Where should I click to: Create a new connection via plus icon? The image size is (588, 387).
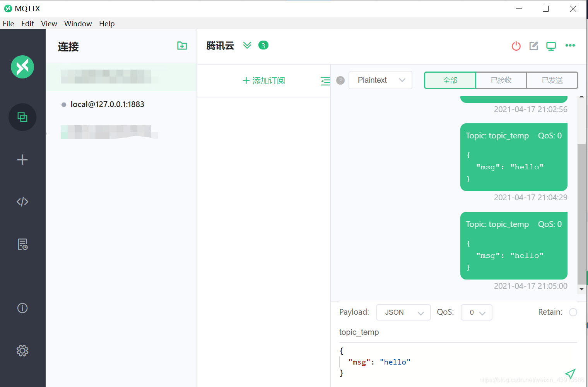[22, 159]
